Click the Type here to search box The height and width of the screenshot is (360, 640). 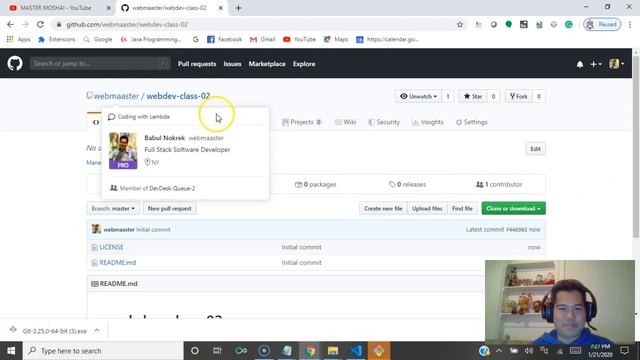point(103,351)
